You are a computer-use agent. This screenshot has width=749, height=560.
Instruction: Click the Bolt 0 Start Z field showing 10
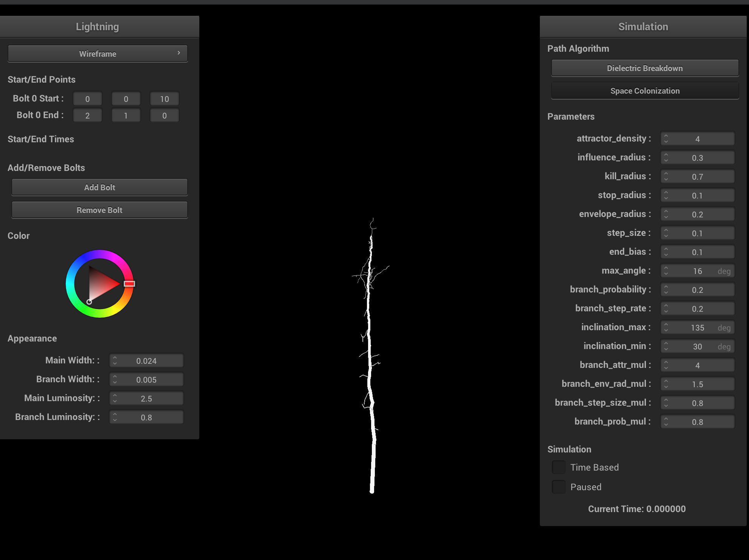164,99
